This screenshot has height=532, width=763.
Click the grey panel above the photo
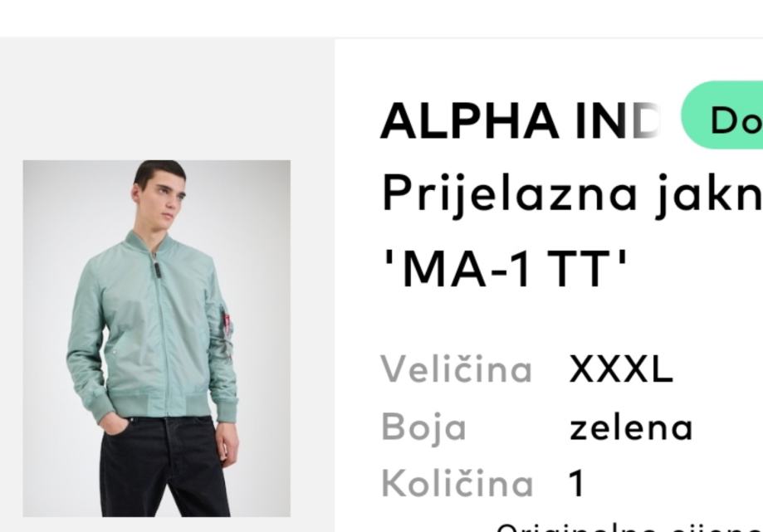(167, 98)
